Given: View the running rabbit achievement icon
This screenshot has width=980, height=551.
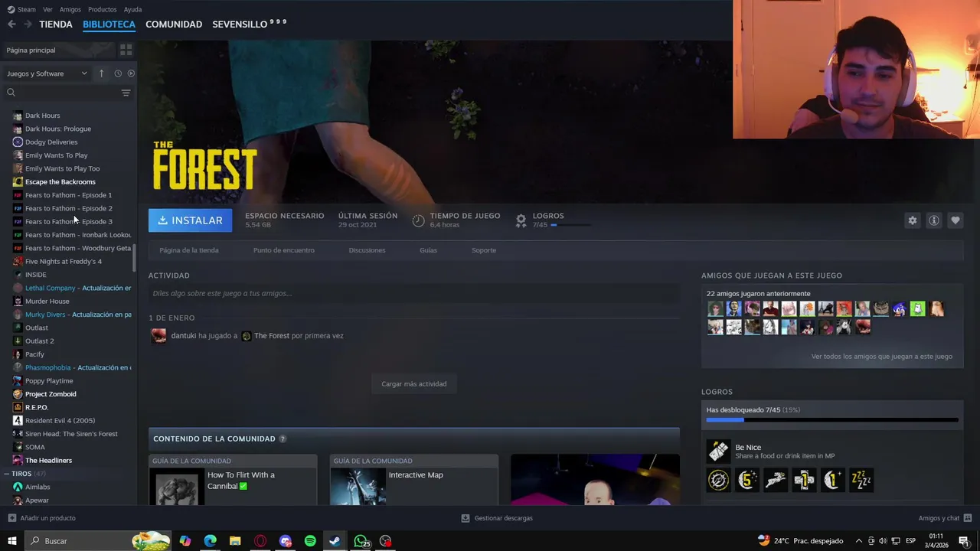Looking at the screenshot, I should click(x=776, y=480).
